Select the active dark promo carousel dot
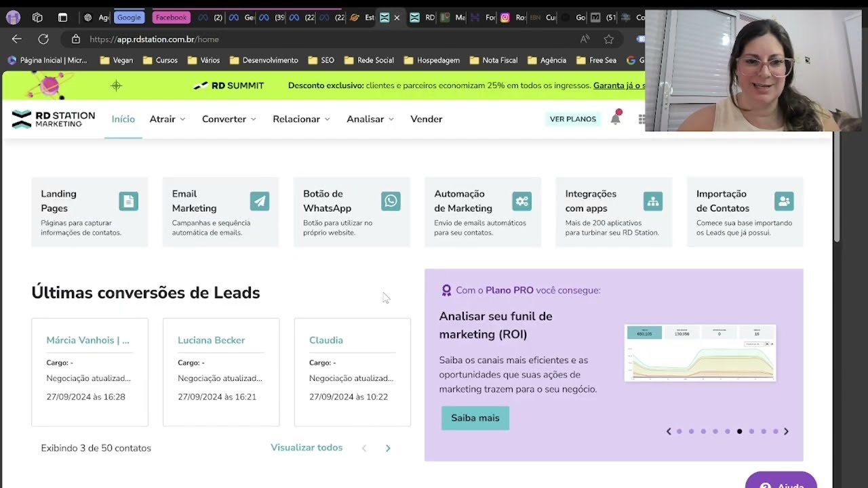Viewport: 868px width, 488px height. 740,431
